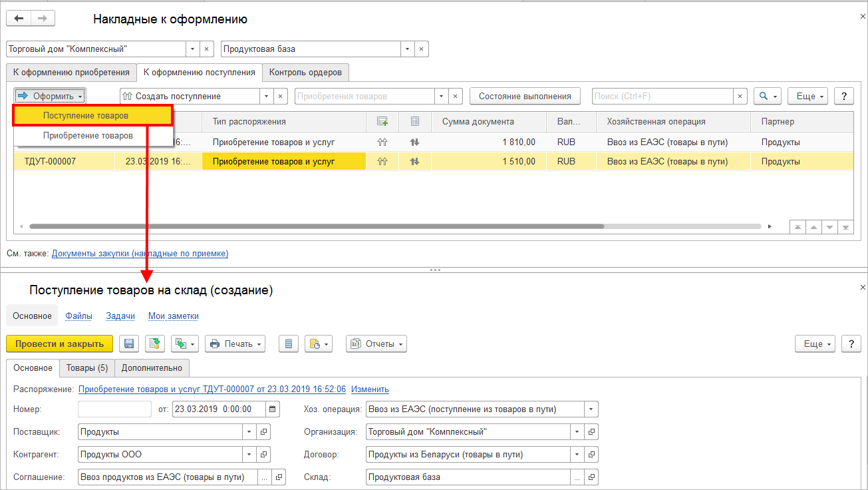
Task: Move down one row with the list arrow
Action: [829, 227]
